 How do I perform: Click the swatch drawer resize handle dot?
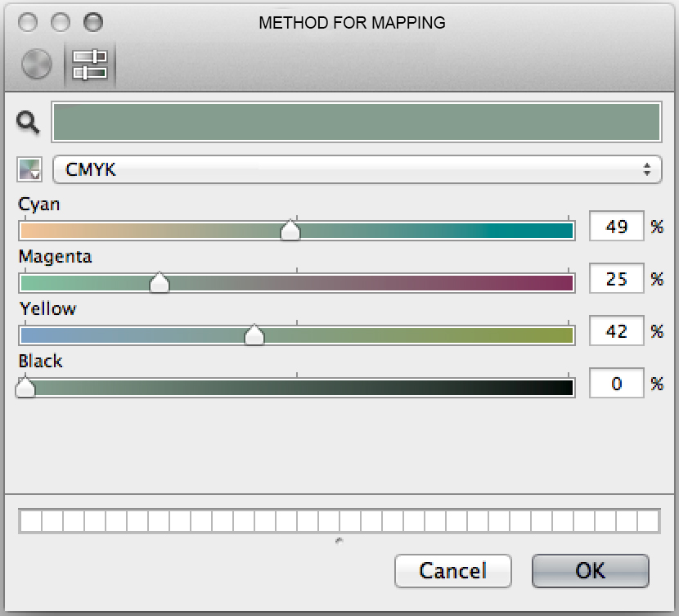(x=339, y=541)
